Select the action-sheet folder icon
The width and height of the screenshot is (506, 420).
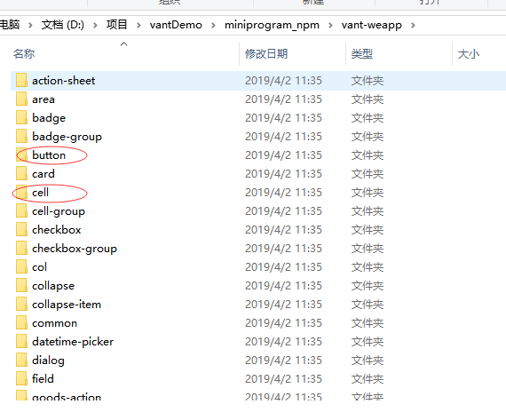click(x=21, y=80)
